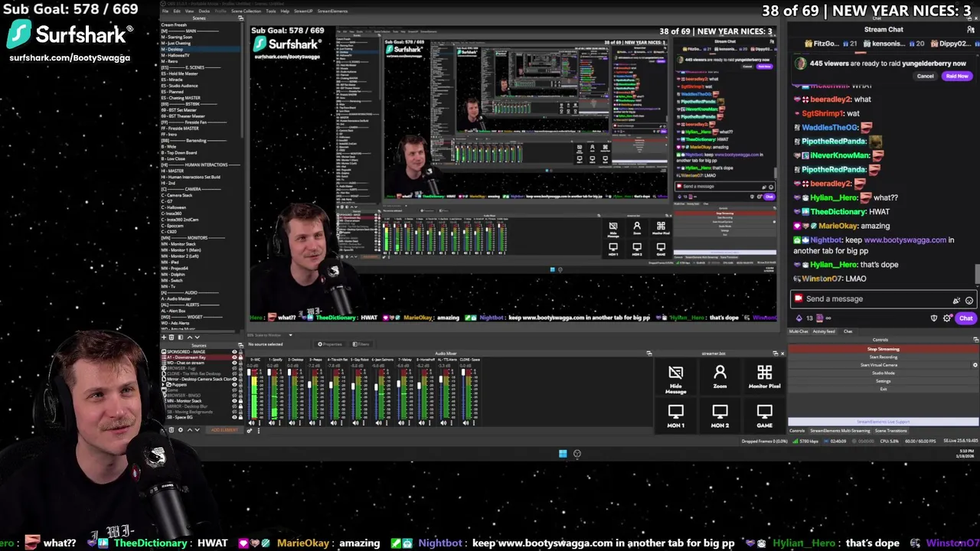980x551 pixels.
Task: Switch to the Activity feed tab
Action: point(824,331)
